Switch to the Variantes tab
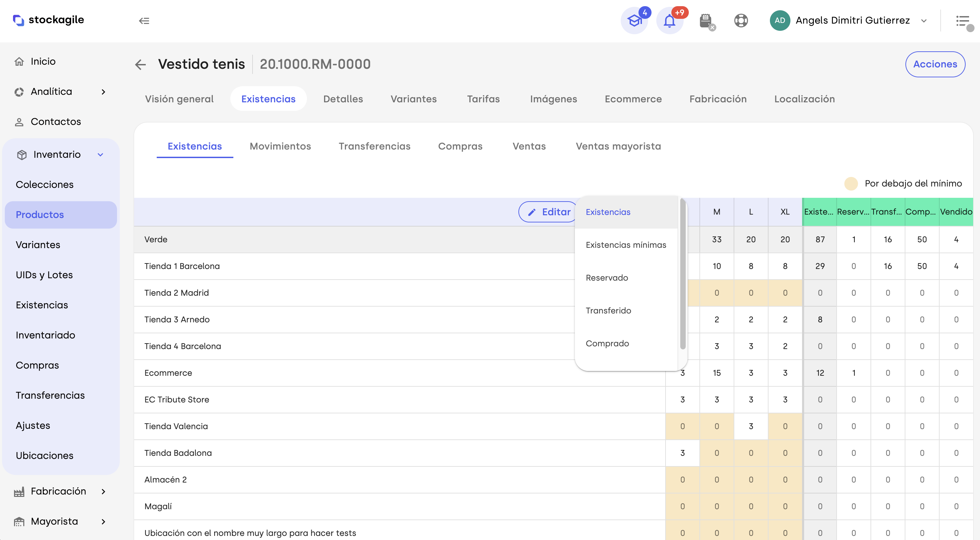980x540 pixels. (414, 99)
